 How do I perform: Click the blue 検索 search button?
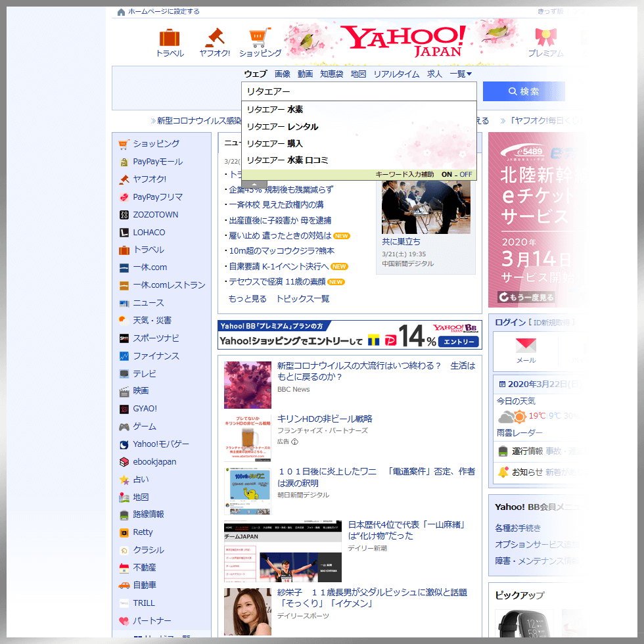[x=524, y=91]
